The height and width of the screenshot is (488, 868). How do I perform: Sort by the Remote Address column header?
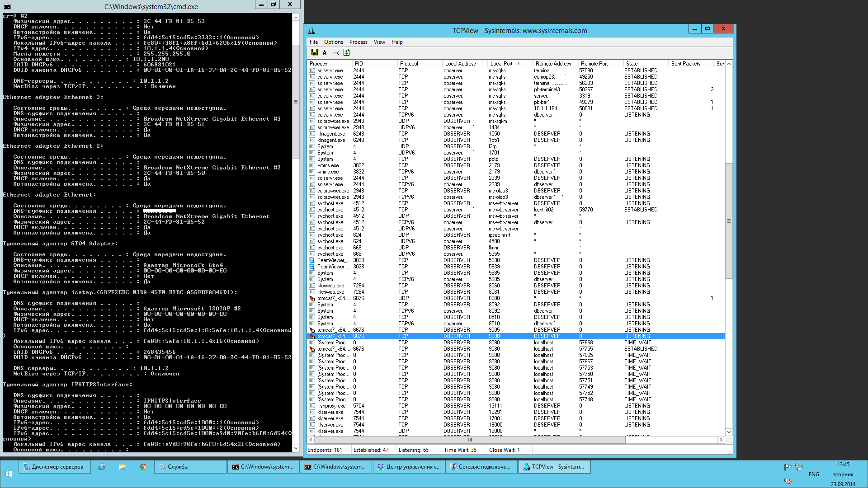click(x=555, y=64)
